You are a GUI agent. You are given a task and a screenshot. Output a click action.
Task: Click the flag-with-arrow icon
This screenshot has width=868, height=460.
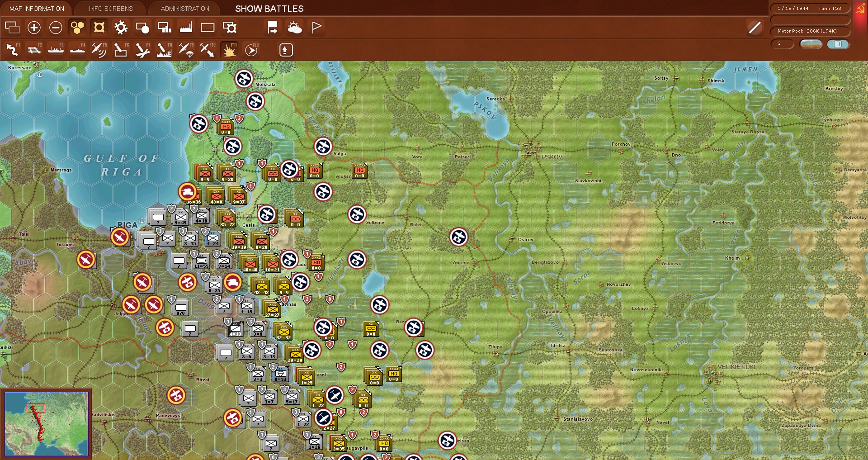[273, 28]
